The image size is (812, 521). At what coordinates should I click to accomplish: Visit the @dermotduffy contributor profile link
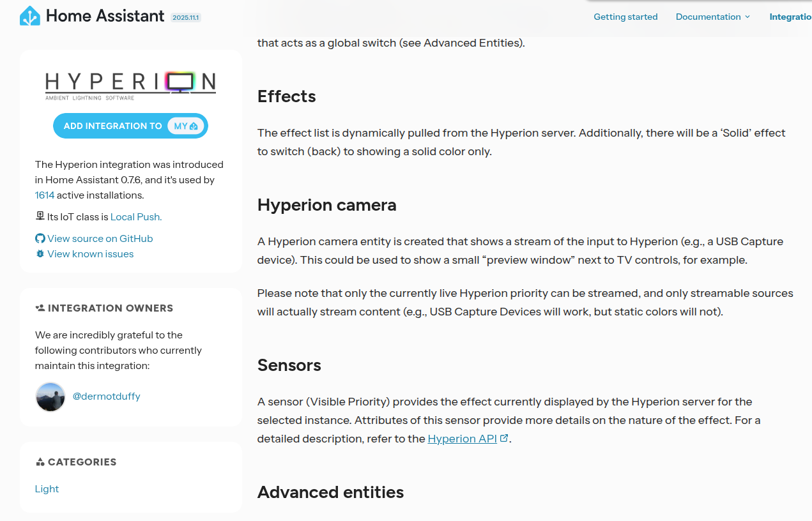(x=106, y=396)
